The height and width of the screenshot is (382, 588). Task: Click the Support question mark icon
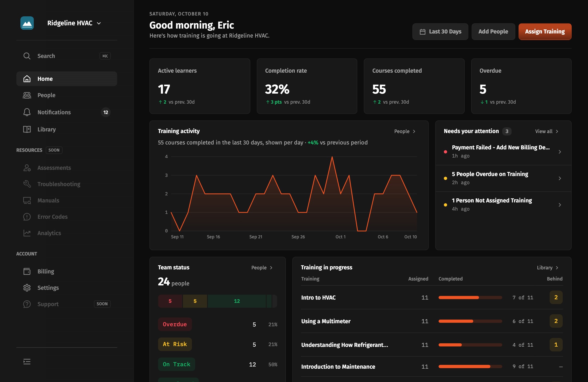(27, 304)
